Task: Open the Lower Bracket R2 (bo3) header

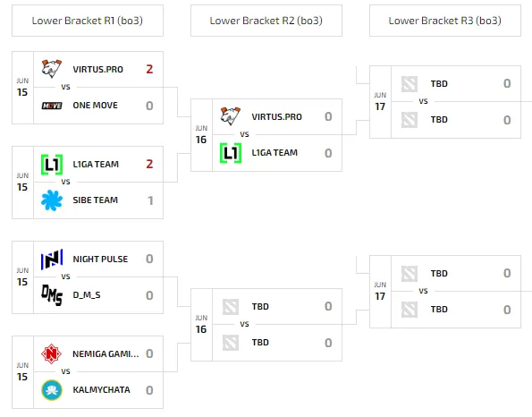Action: 266,21
